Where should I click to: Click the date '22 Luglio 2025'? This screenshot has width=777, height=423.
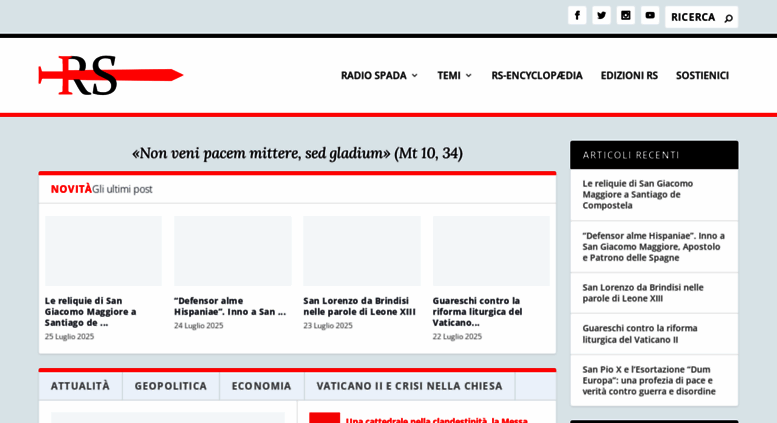(x=457, y=336)
